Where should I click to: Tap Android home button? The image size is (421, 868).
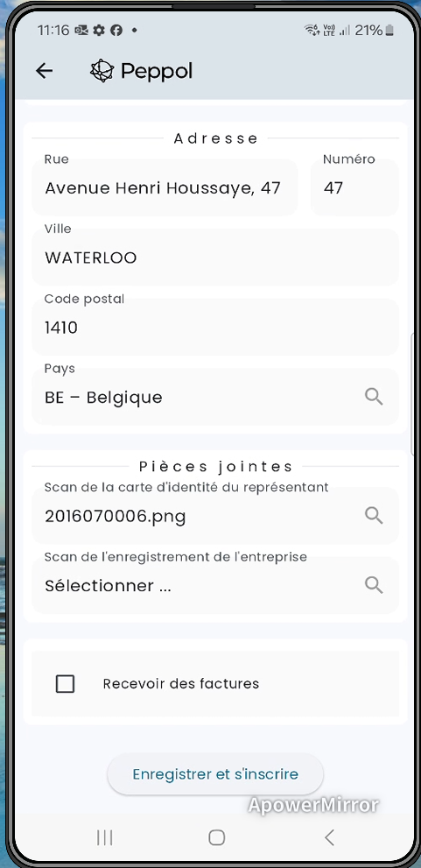coord(216,837)
